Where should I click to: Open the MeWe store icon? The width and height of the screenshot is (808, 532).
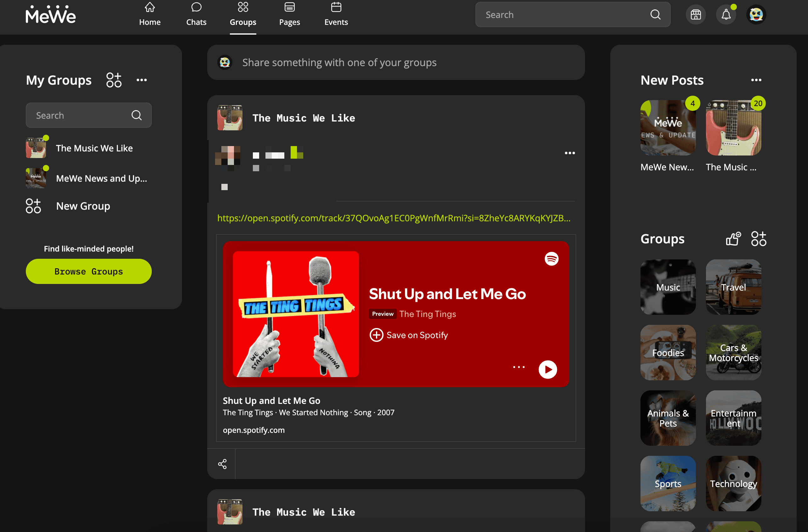click(x=696, y=14)
